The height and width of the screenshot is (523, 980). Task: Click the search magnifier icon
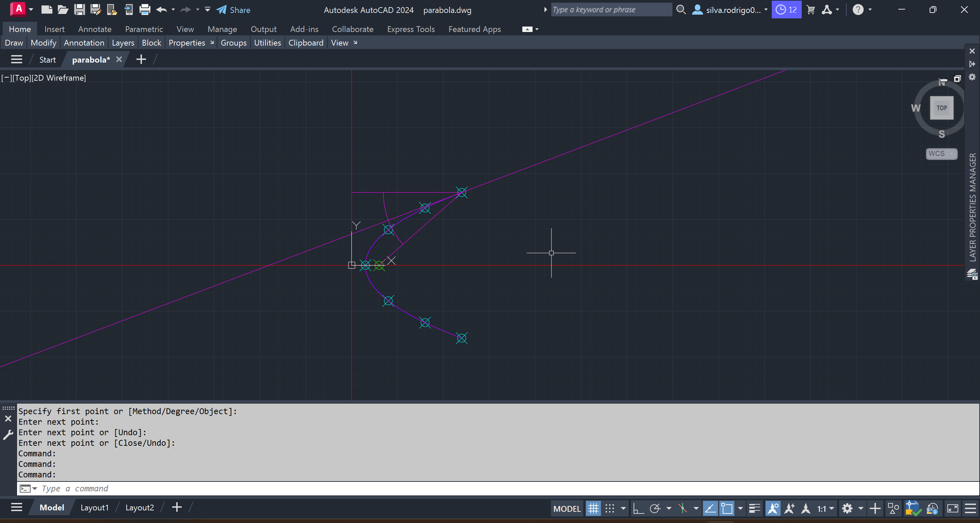681,10
